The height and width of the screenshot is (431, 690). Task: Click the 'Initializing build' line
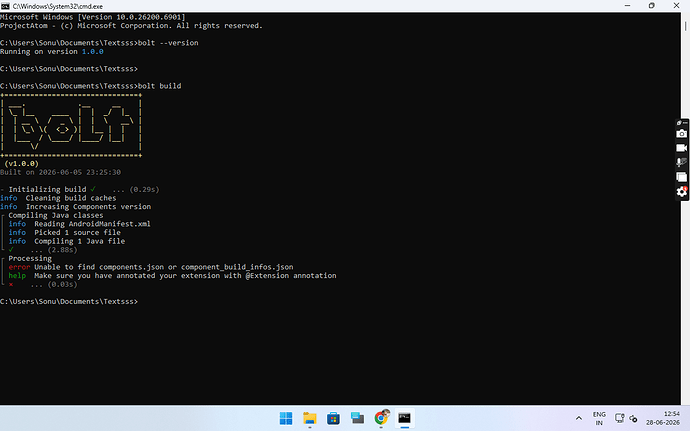coord(80,189)
